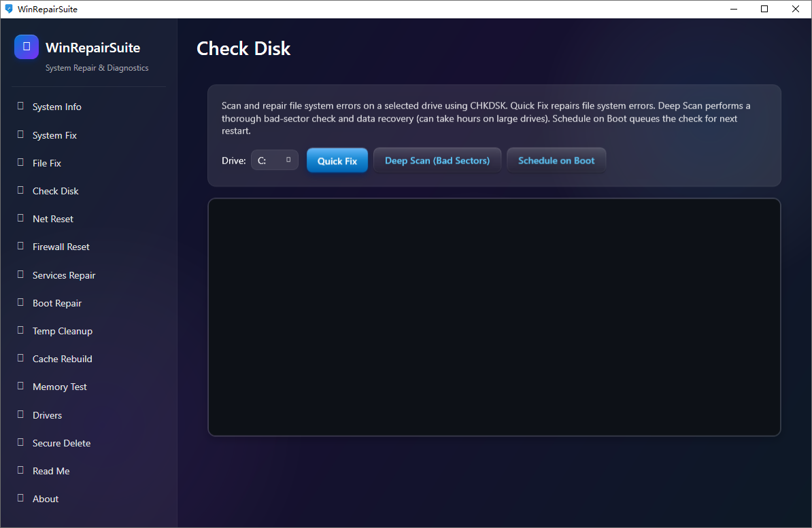This screenshot has width=812, height=528.
Task: Click the CHKDSK description paragraph
Action: pyautogui.click(x=486, y=118)
